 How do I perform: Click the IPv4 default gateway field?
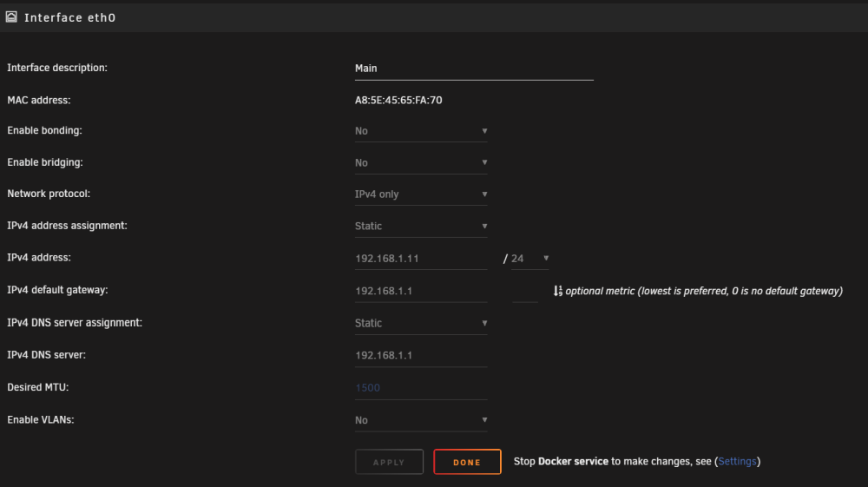pyautogui.click(x=421, y=291)
